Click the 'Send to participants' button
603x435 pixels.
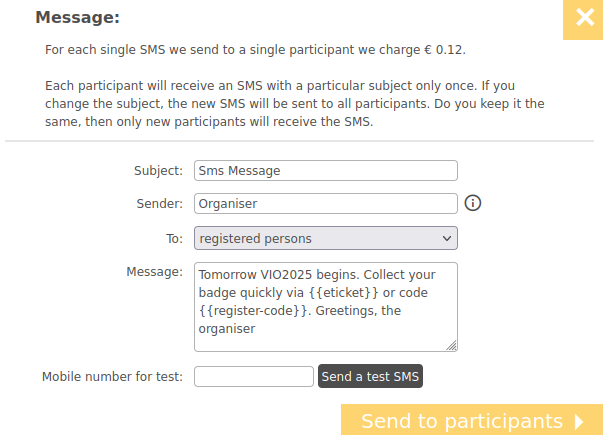(472, 420)
